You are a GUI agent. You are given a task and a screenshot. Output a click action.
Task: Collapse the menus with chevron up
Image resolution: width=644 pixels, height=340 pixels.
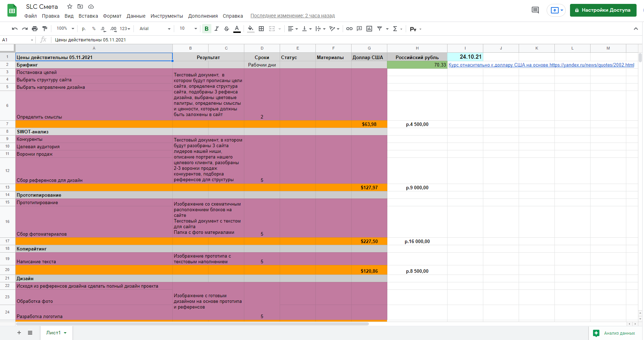click(x=636, y=29)
